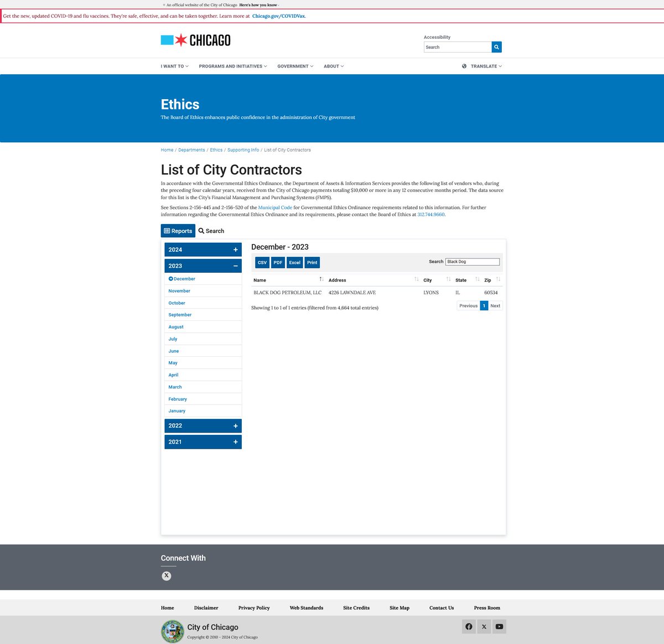Click the table Search field with Black Dog
The width and height of the screenshot is (664, 644).
coord(473,262)
